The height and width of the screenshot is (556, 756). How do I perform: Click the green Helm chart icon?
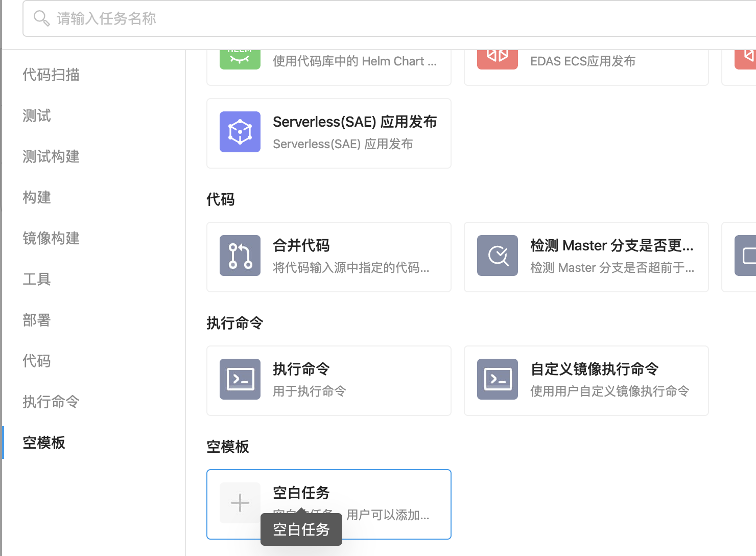[x=240, y=59]
